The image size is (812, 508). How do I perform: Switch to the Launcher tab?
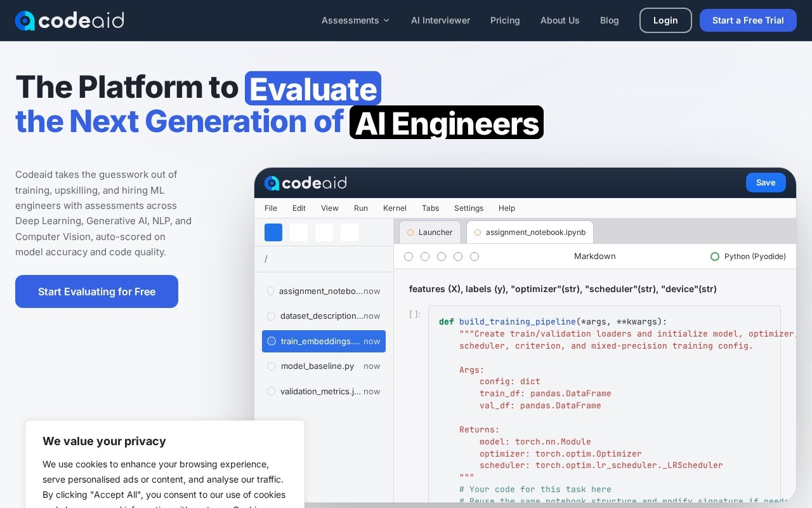click(x=430, y=232)
